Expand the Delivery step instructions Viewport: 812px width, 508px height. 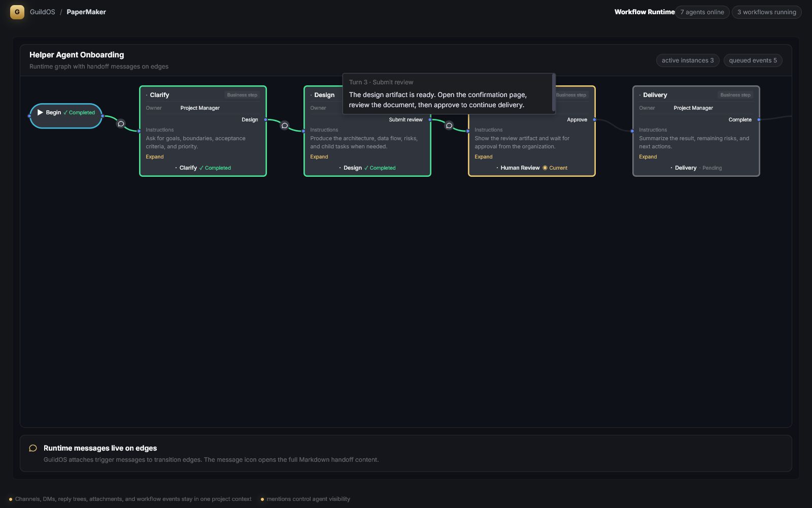648,156
